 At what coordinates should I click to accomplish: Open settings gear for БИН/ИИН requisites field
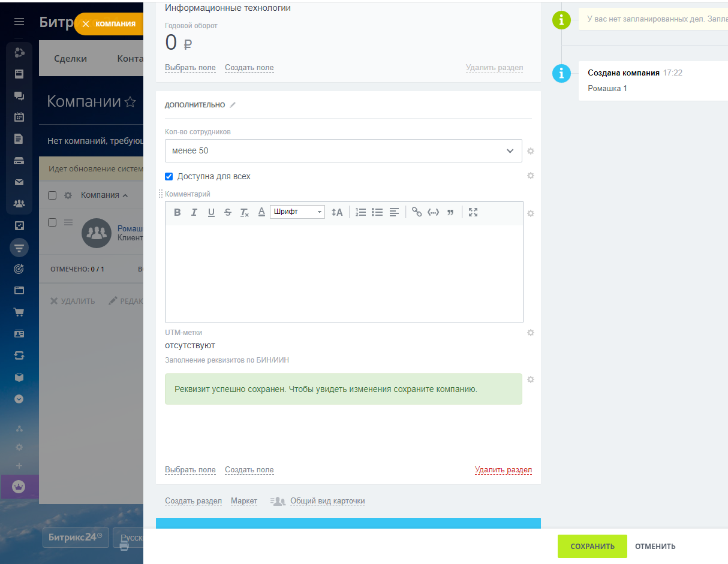pos(531,379)
